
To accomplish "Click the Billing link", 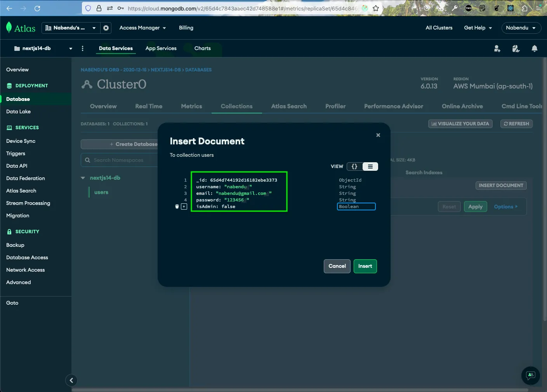I will tap(186, 28).
